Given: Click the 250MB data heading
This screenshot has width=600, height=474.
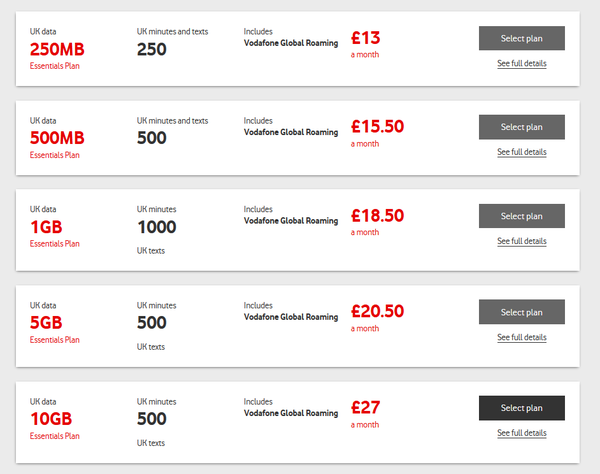Looking at the screenshot, I should tap(57, 49).
